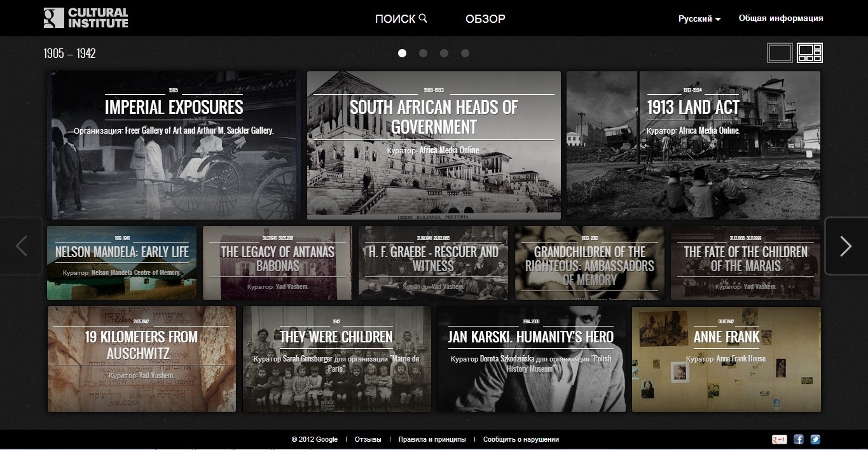Screen dimensions: 868x450
Task: Open Общая информация in the header
Action: [781, 18]
